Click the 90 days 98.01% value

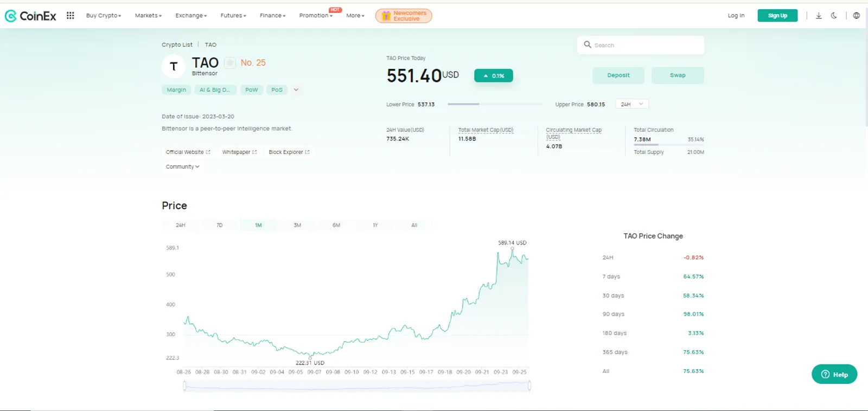[693, 314]
